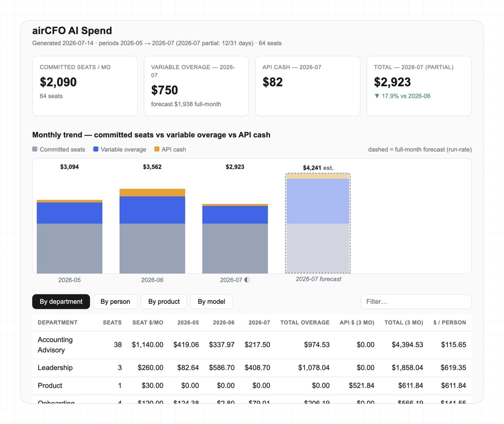This screenshot has height=424, width=504.
Task: Click the Variable overage legend swatch
Action: click(x=96, y=149)
